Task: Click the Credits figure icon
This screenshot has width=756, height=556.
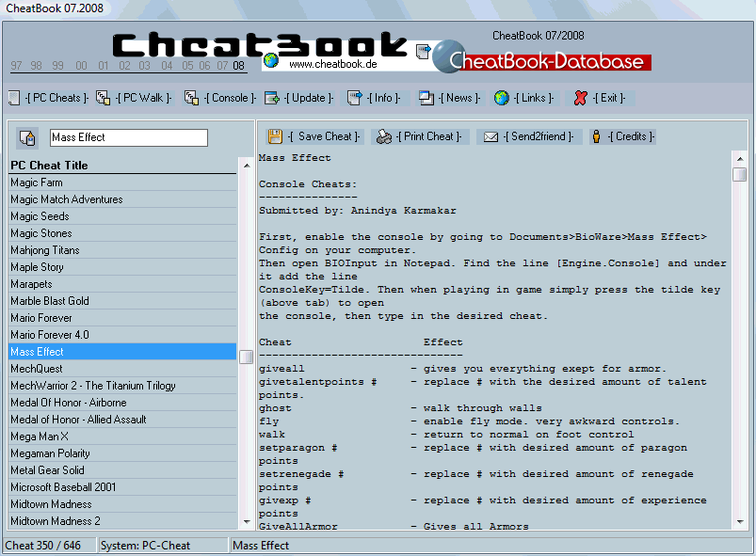Action: click(x=596, y=136)
